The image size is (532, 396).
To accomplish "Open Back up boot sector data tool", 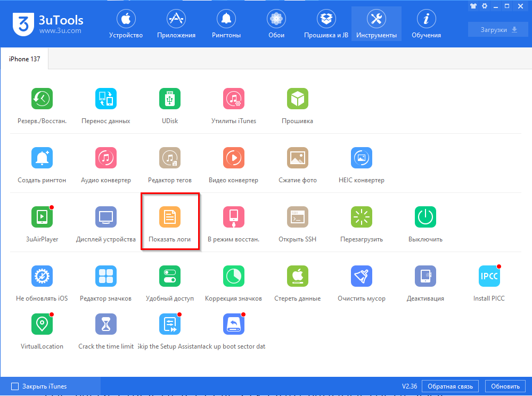I will pyautogui.click(x=234, y=324).
